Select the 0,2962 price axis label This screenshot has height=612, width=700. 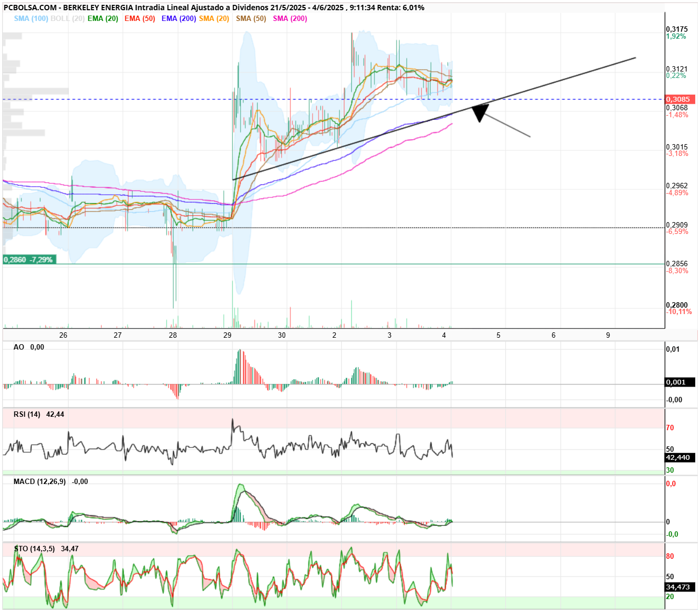tap(677, 186)
